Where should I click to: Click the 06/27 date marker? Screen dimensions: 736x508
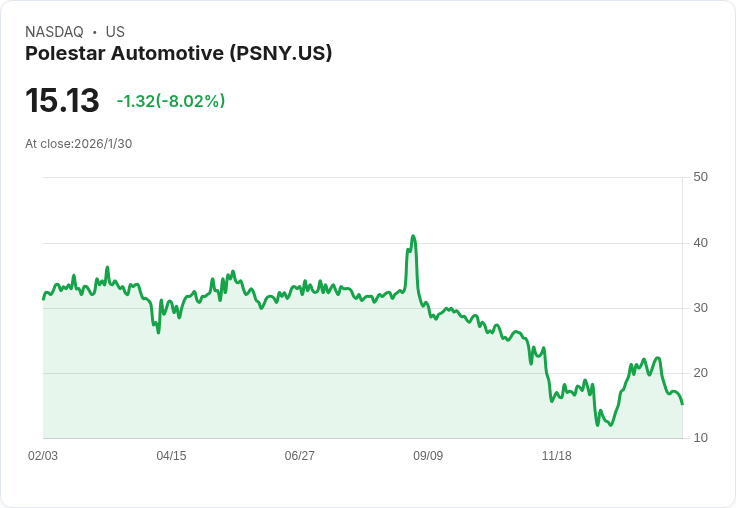(x=299, y=456)
